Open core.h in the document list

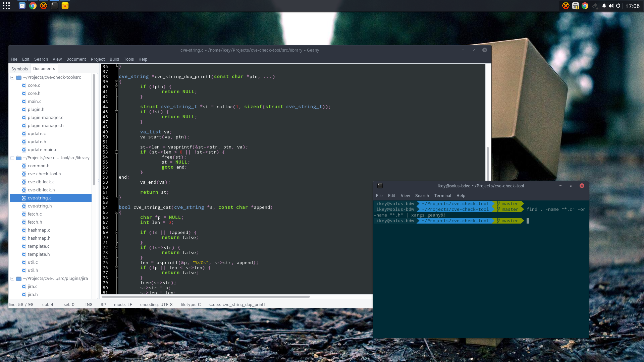tap(34, 94)
